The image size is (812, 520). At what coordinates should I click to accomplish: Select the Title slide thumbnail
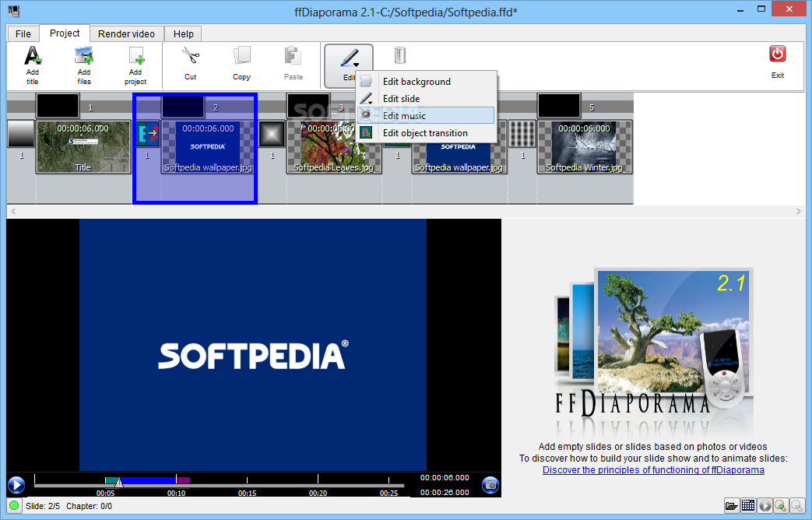[83, 146]
